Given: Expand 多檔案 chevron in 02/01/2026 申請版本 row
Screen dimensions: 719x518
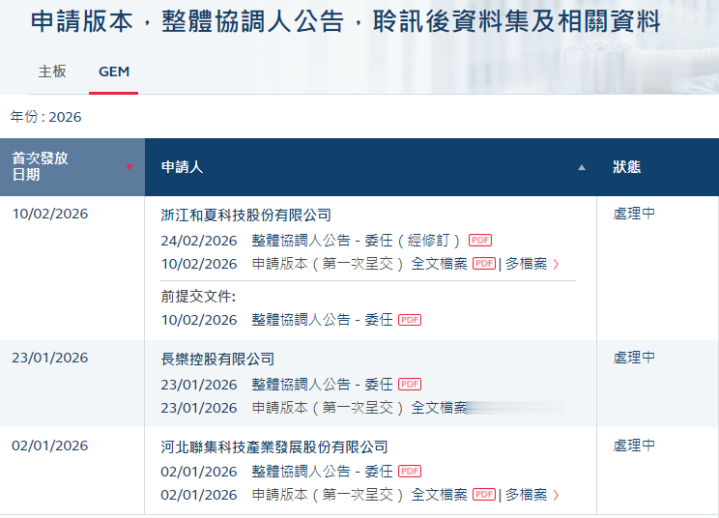Looking at the screenshot, I should point(556,495).
